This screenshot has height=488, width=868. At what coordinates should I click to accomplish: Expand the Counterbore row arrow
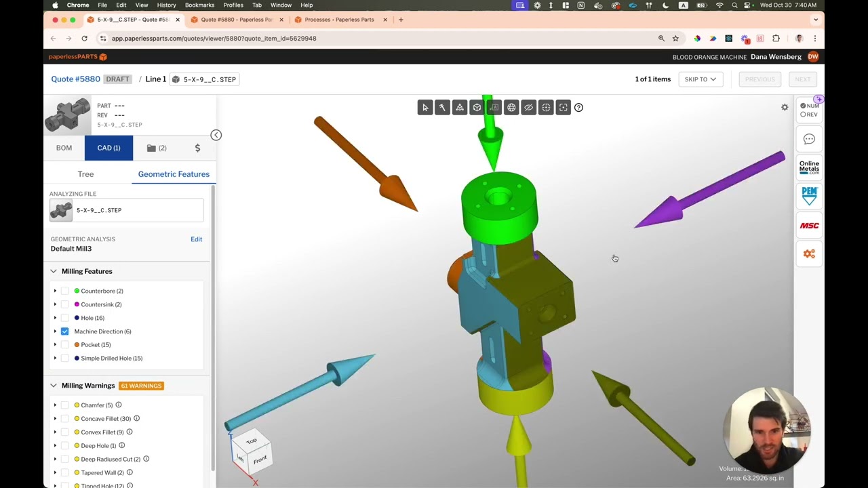click(55, 291)
